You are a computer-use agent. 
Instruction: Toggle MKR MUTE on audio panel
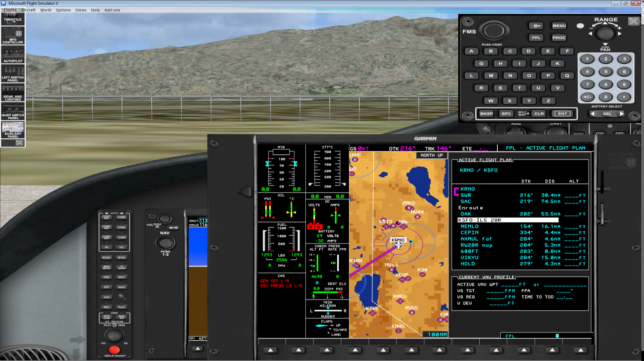pos(107,267)
